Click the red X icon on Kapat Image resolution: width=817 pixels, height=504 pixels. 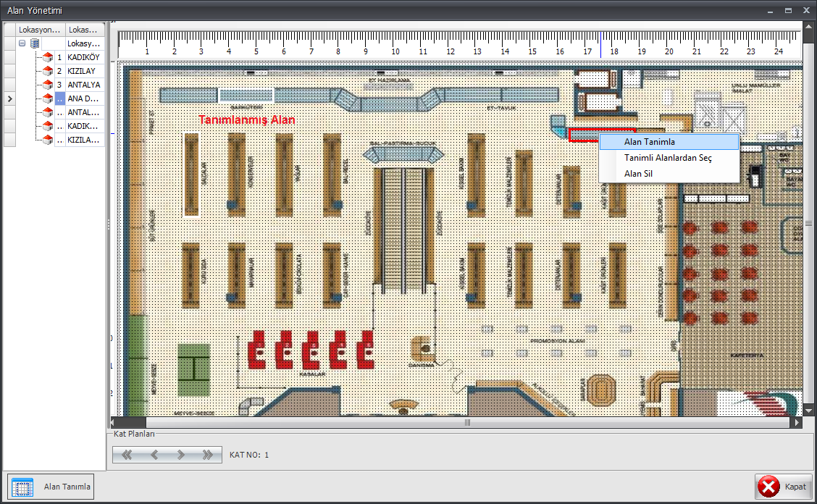pos(768,487)
